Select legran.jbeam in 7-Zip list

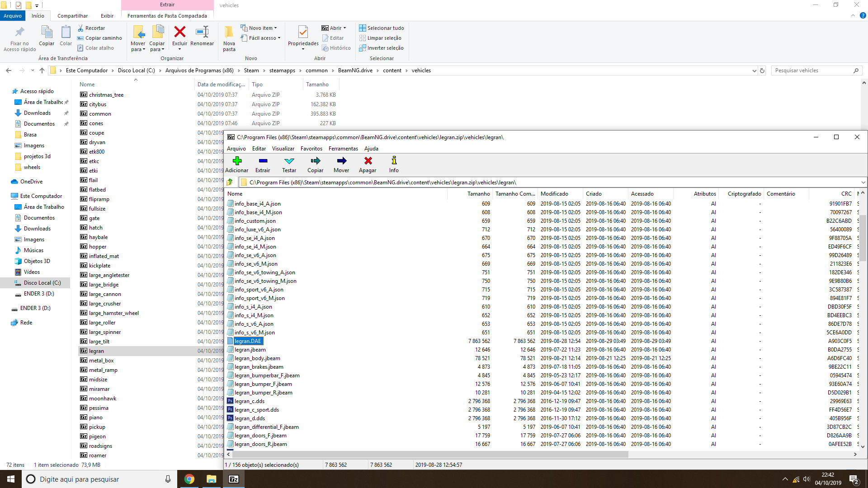pyautogui.click(x=250, y=350)
